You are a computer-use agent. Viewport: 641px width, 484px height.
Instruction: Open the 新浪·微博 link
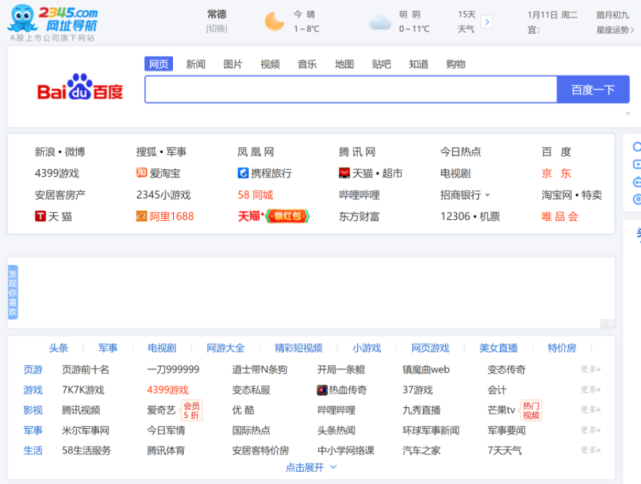click(x=60, y=152)
